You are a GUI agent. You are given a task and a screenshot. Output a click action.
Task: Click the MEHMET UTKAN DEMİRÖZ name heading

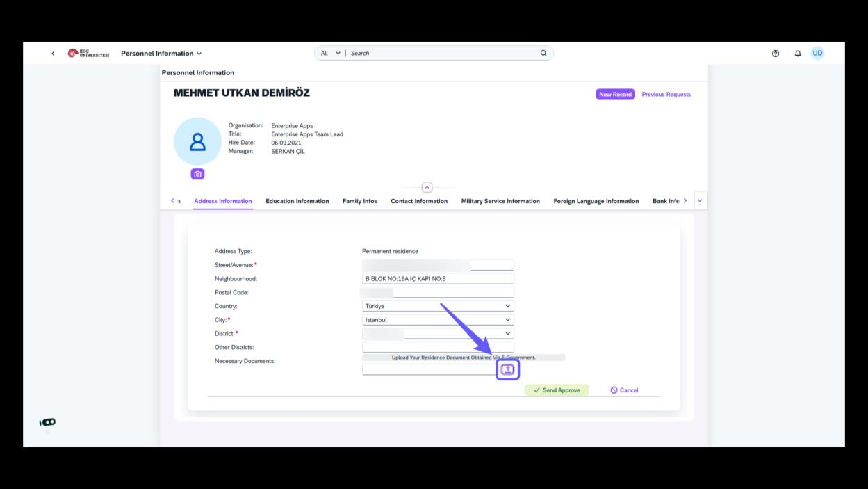242,93
